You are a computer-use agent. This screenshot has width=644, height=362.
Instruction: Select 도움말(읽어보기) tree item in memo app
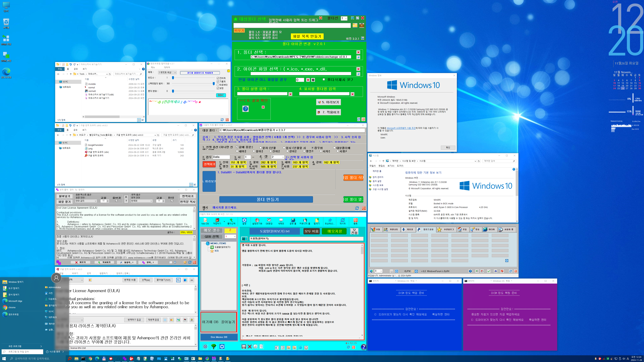(x=220, y=247)
